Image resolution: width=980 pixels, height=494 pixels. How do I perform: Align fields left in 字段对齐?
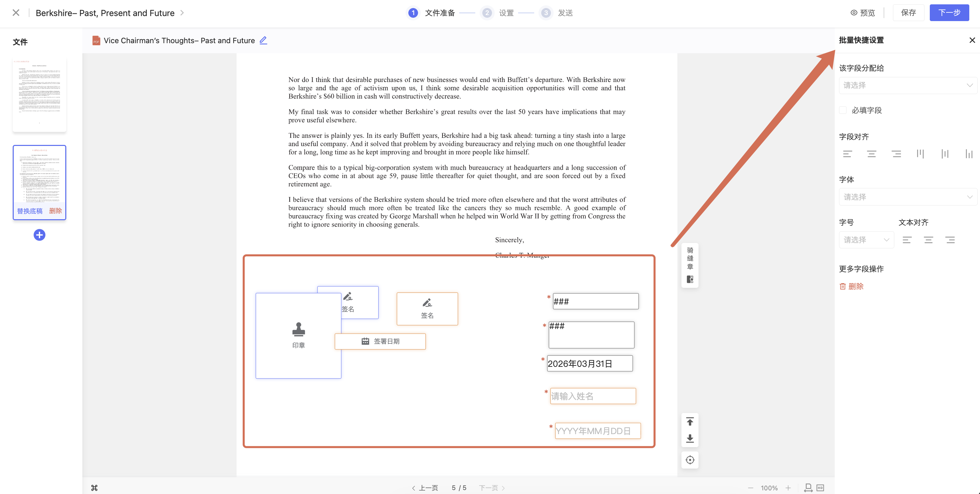(x=847, y=154)
